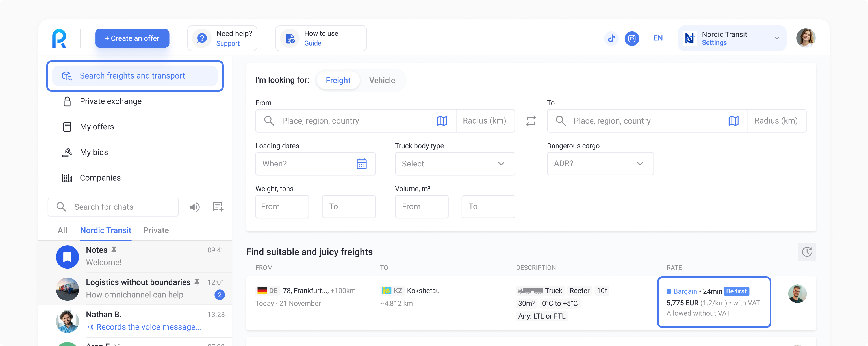Click the Private exchange lock icon

point(67,101)
